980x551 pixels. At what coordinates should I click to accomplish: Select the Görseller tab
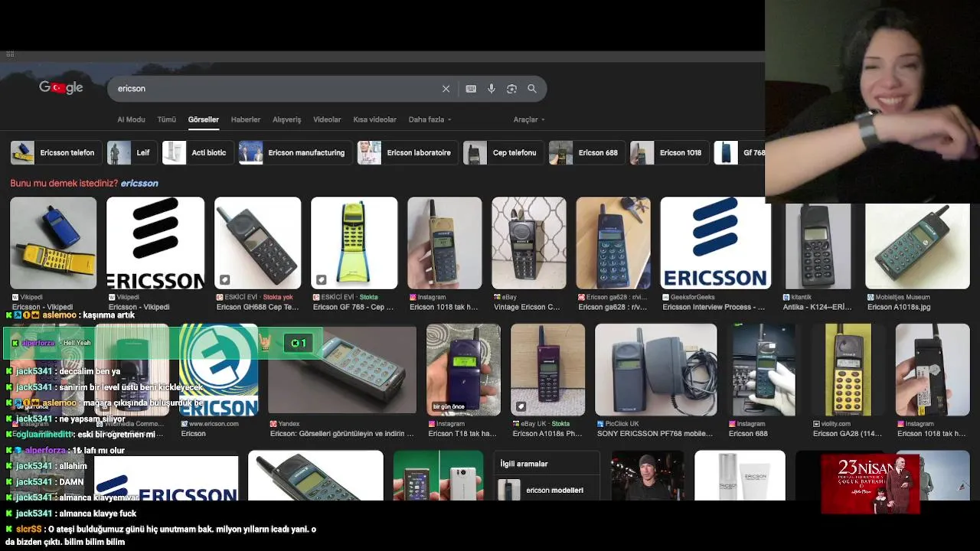[204, 119]
